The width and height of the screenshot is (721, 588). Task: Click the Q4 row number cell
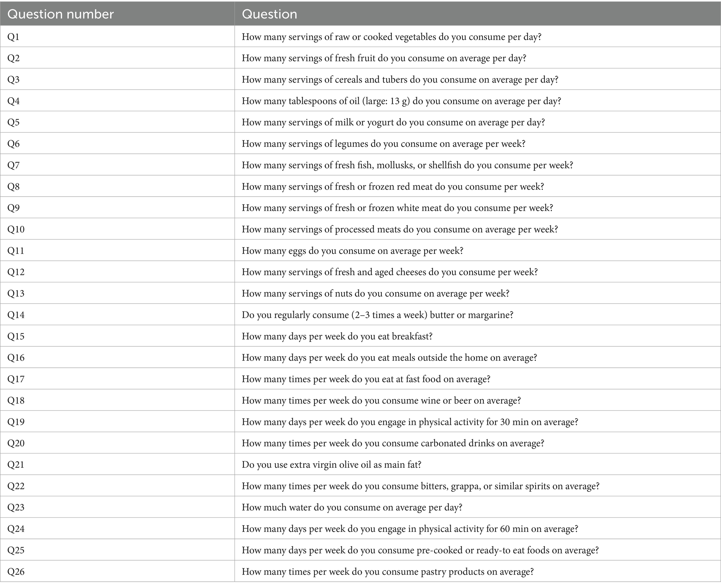click(13, 101)
